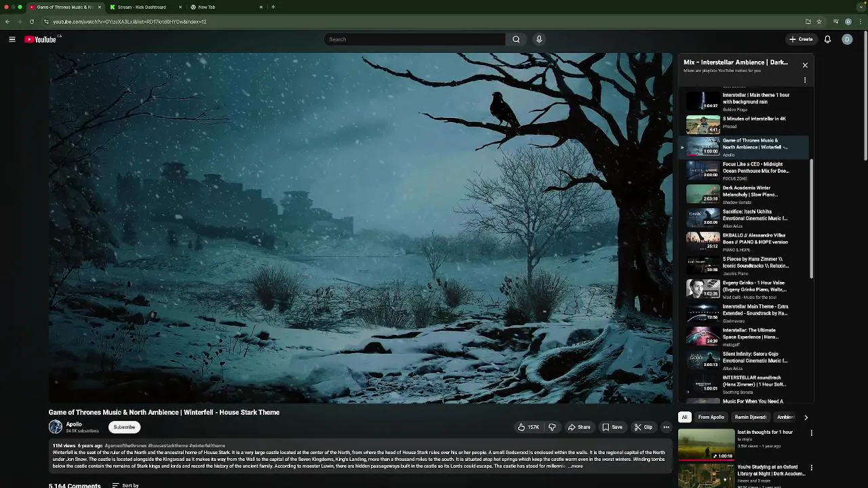868x488 pixels.
Task: Click the search magnifier button
Action: 516,39
